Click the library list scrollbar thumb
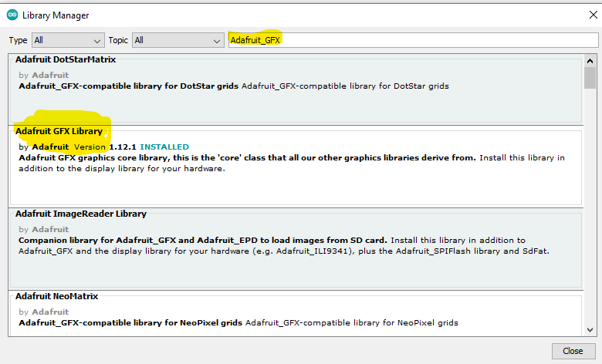Image resolution: width=602 pixels, height=364 pixels. pos(590,78)
